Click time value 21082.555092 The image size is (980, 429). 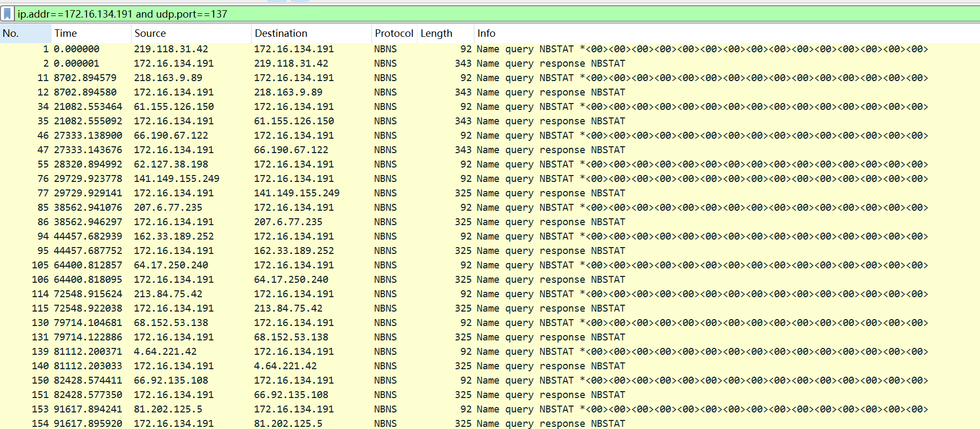[x=88, y=121]
